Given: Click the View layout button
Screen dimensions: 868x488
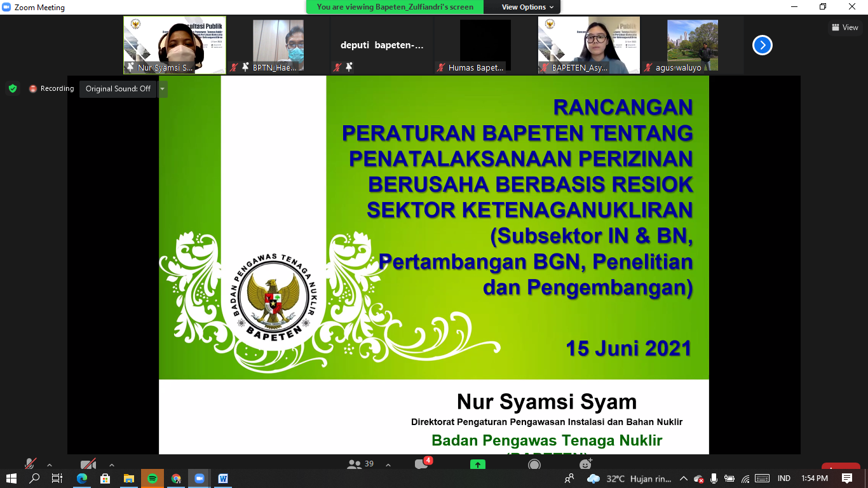Looking at the screenshot, I should [x=845, y=27].
